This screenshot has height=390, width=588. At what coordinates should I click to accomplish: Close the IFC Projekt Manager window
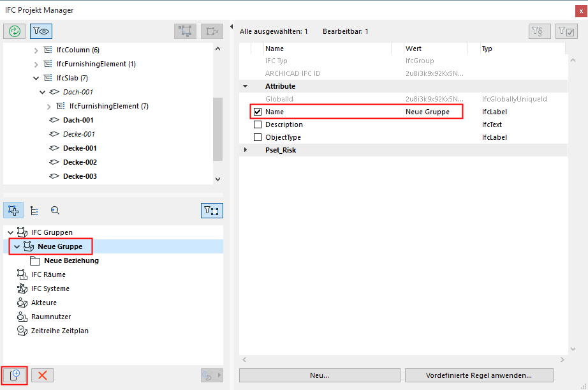coord(581,11)
